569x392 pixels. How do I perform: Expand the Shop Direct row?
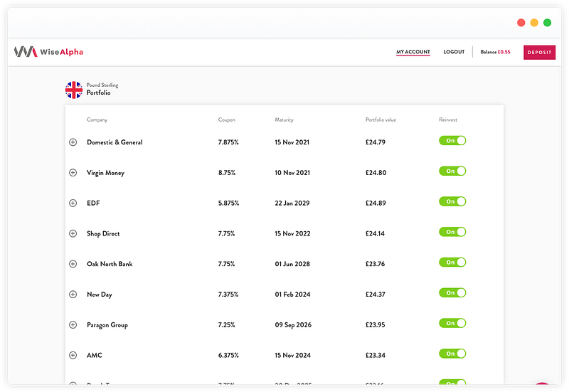point(73,233)
